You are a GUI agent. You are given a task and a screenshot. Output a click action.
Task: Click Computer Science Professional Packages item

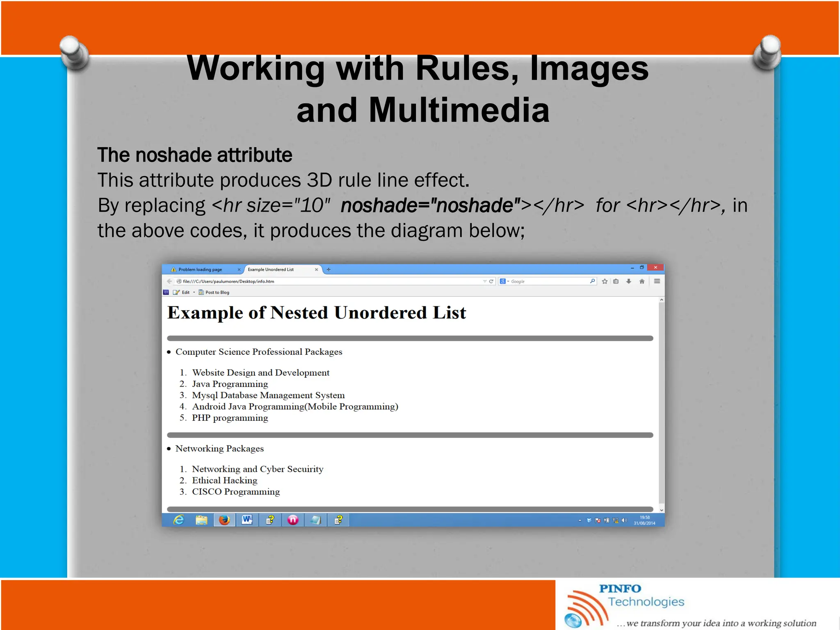(259, 352)
